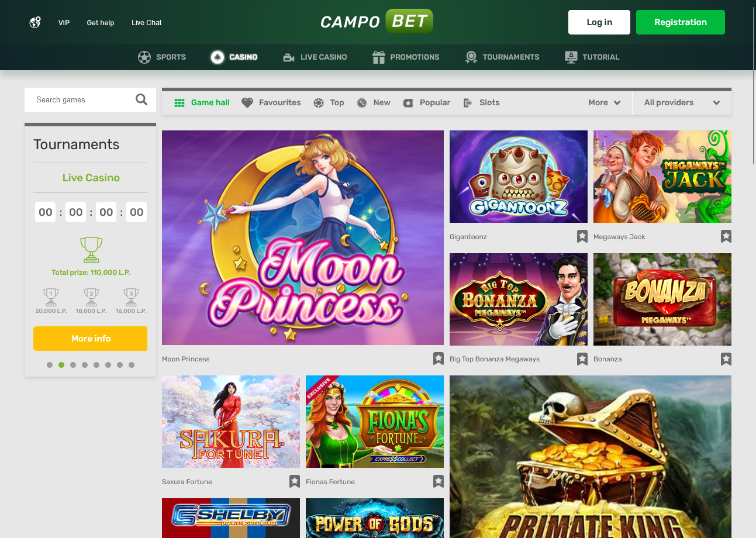The width and height of the screenshot is (756, 538).
Task: Expand the More categories dropdown
Action: (605, 103)
